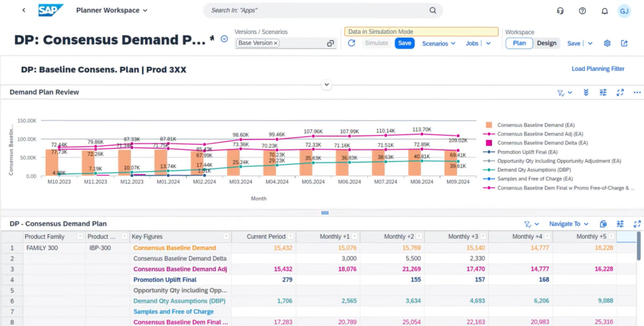Open the page title variant dropdown

[225, 39]
